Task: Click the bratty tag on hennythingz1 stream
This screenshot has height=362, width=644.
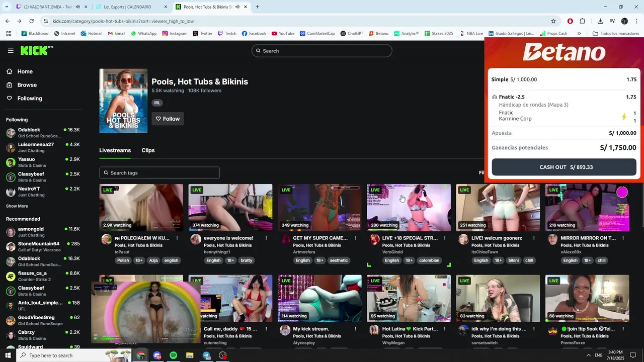Action: coord(247,260)
